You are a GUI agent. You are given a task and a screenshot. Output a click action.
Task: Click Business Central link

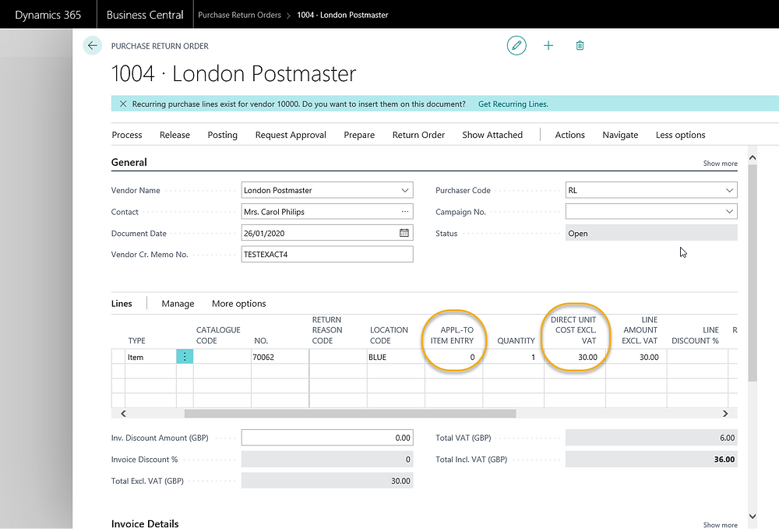click(x=145, y=15)
